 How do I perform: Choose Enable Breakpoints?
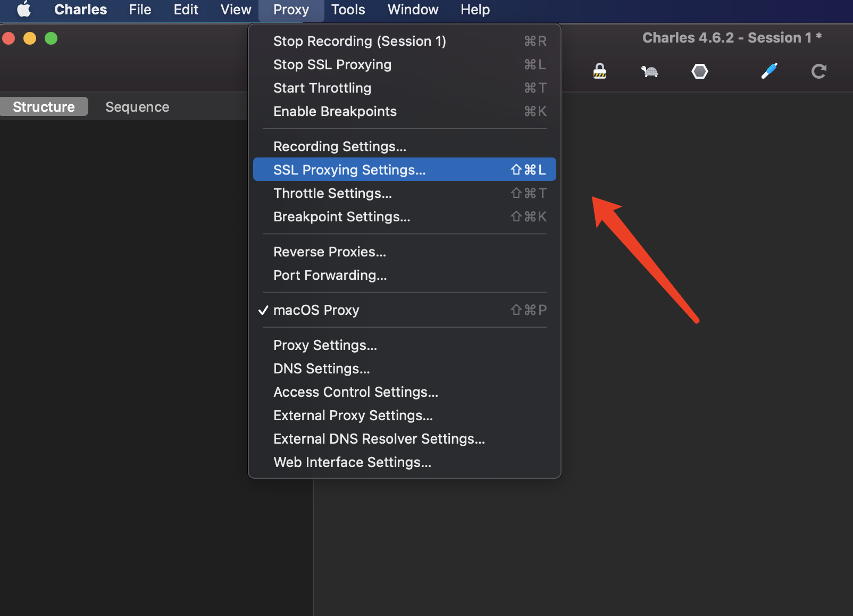[405, 111]
